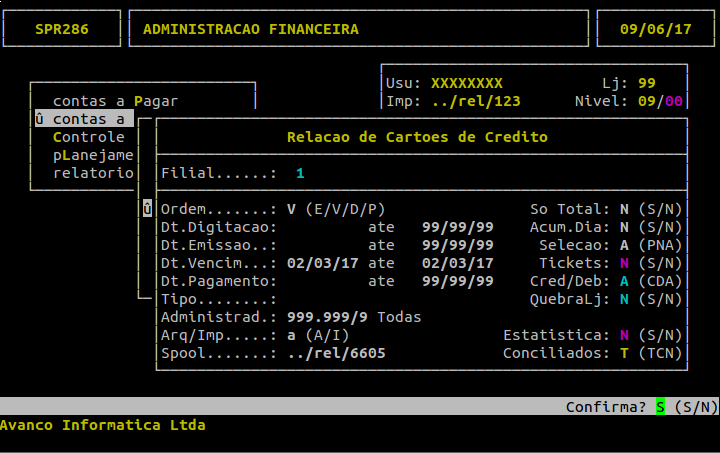Open the Controle menu entry

coord(89,137)
